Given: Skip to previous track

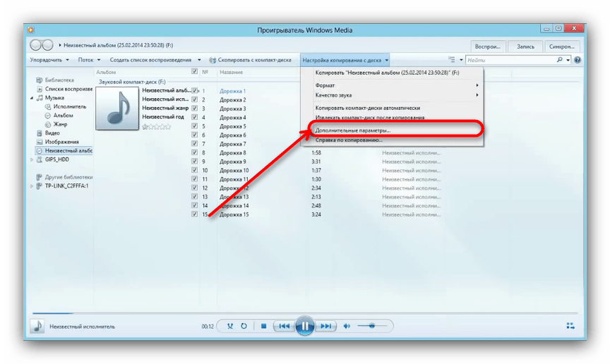Looking at the screenshot, I should coord(284,326).
